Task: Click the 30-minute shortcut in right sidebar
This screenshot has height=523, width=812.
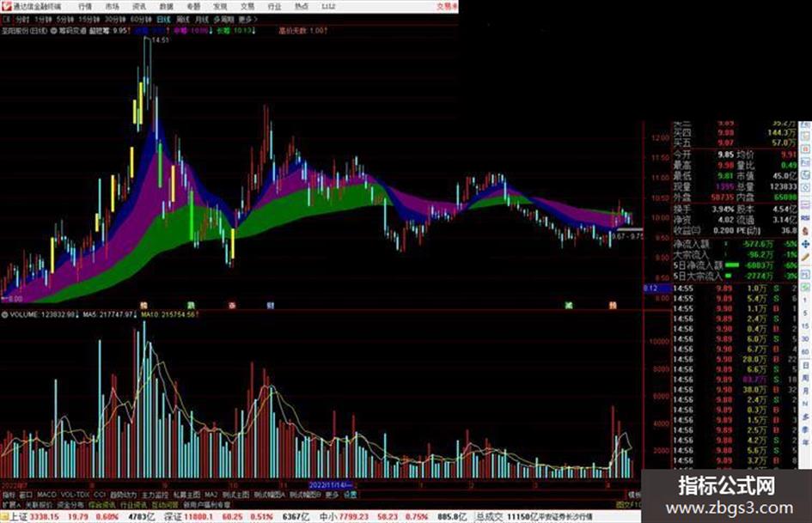Action: pyautogui.click(x=805, y=339)
